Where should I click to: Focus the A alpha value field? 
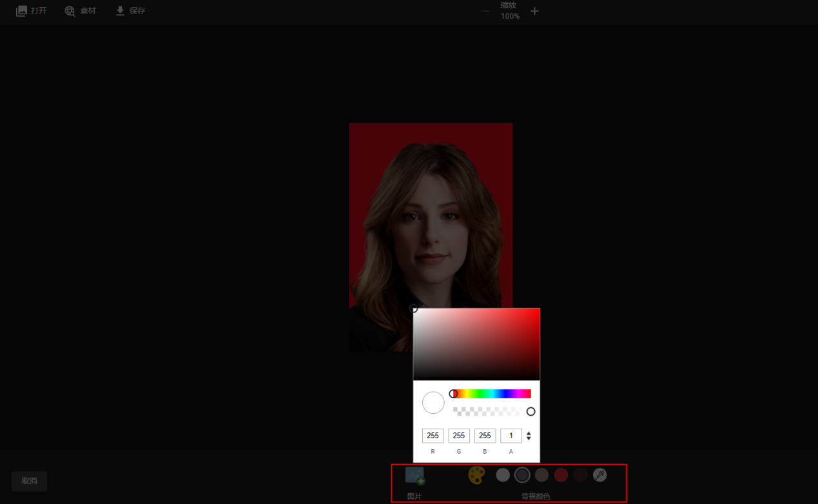point(511,436)
